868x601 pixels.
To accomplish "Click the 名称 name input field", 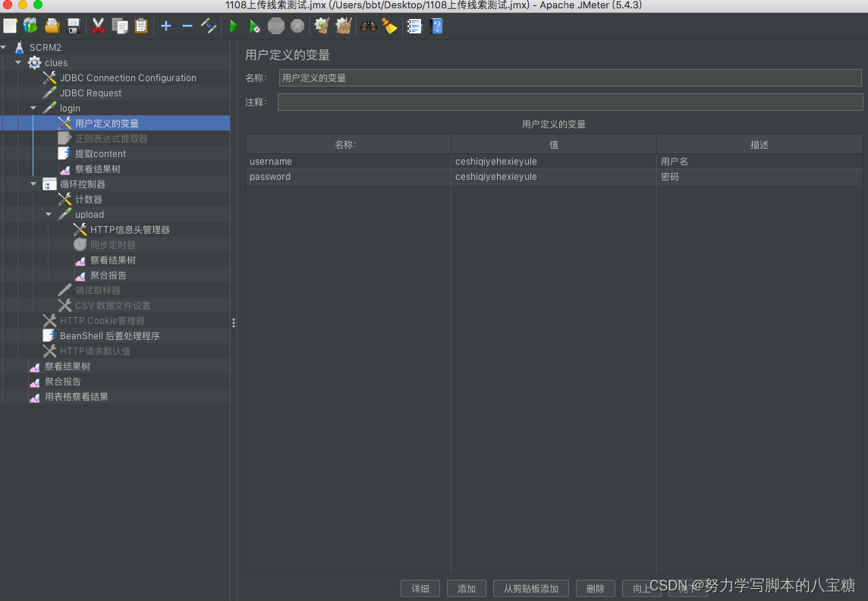I will (x=570, y=77).
